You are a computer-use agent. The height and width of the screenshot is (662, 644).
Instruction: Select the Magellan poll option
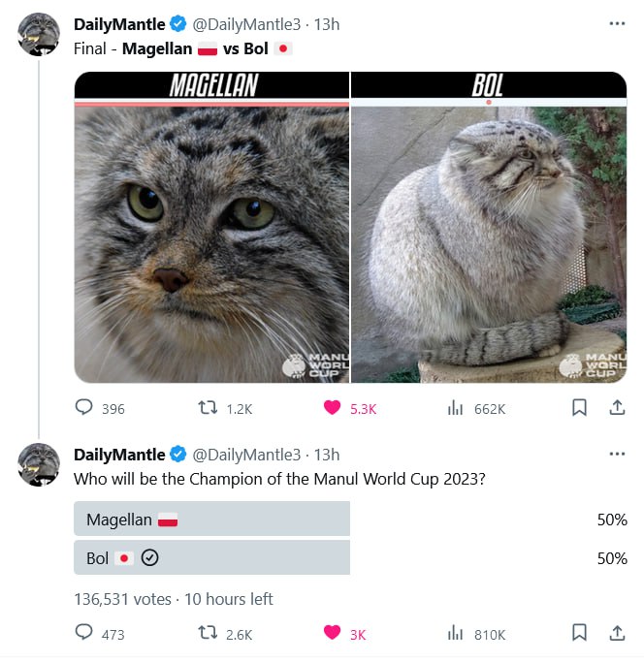click(x=211, y=520)
